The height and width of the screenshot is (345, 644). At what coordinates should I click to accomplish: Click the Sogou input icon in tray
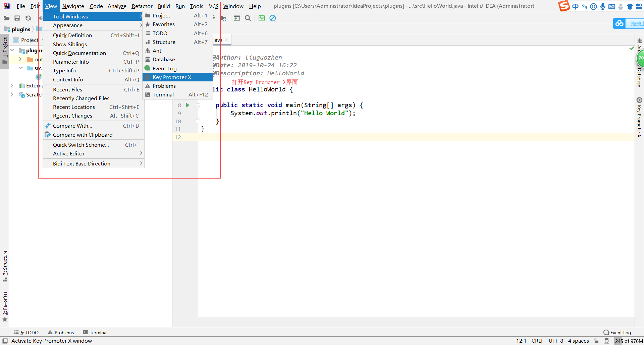(x=564, y=6)
